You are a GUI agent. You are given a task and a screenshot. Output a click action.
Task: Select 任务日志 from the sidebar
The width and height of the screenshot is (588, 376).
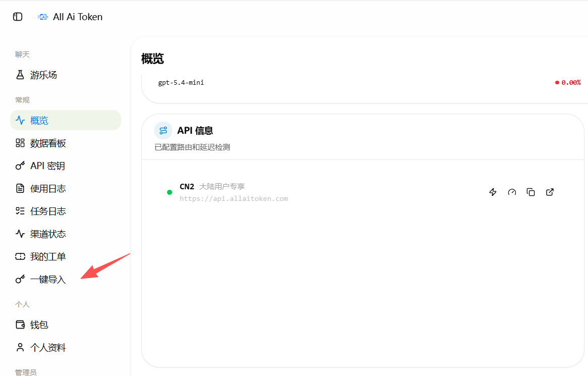(66, 211)
